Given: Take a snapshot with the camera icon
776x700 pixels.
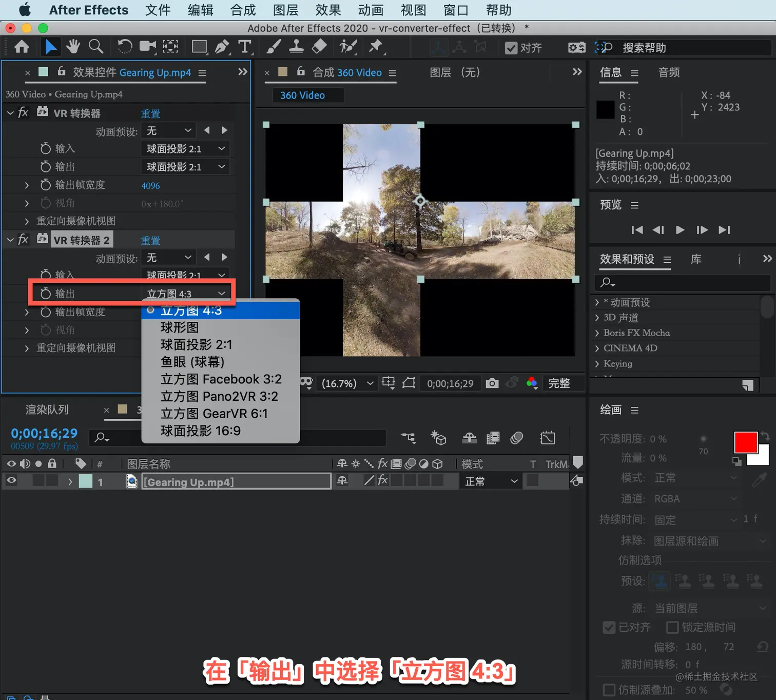Looking at the screenshot, I should click(492, 383).
